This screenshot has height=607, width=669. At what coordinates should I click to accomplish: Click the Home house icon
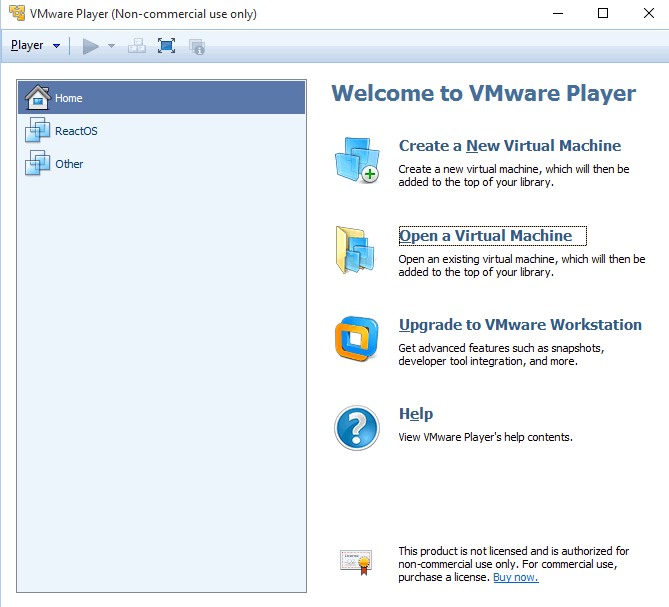point(38,97)
